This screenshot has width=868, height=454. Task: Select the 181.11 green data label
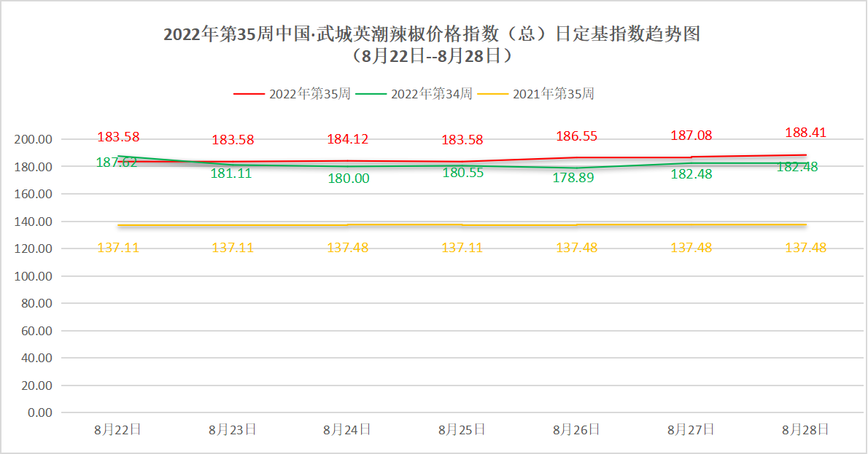[x=231, y=173]
